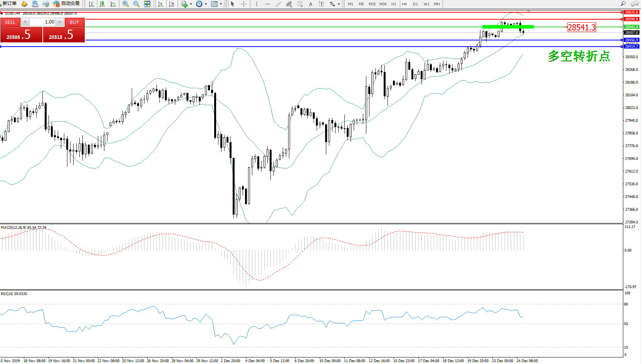The height and width of the screenshot is (364, 641).
Task: Open the tile windows layout icon
Action: point(147,4)
